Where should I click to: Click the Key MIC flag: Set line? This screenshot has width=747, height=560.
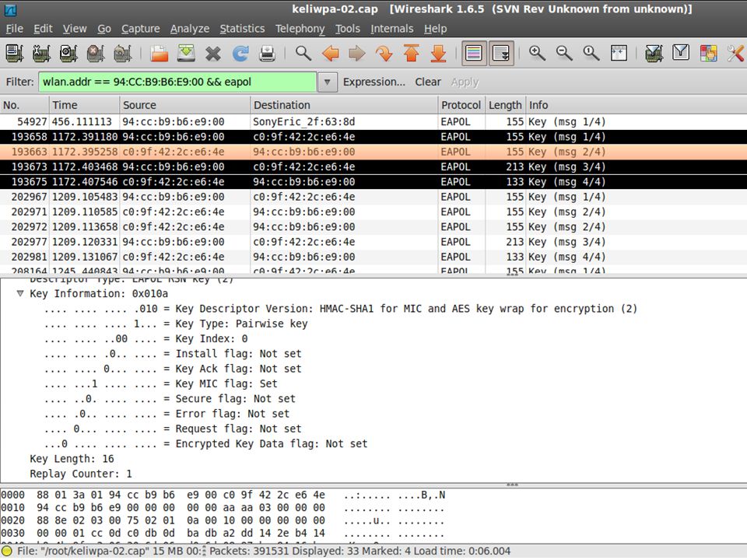tap(160, 383)
